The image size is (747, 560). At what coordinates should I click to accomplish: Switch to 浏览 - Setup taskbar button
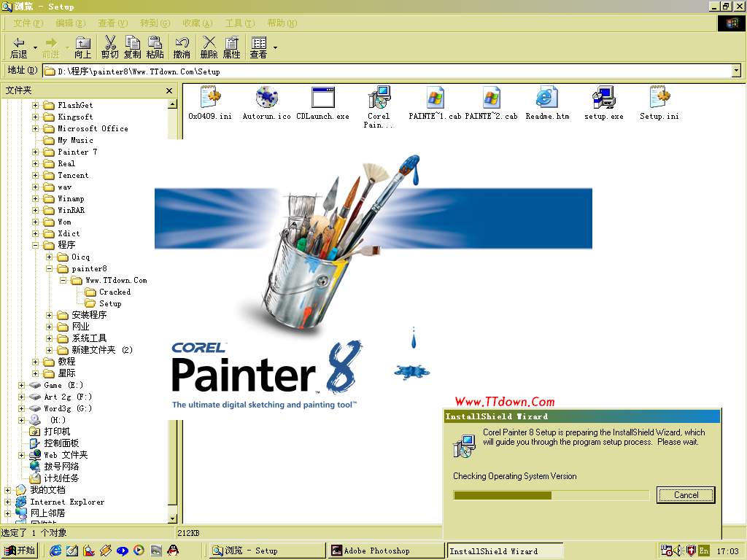click(x=267, y=551)
